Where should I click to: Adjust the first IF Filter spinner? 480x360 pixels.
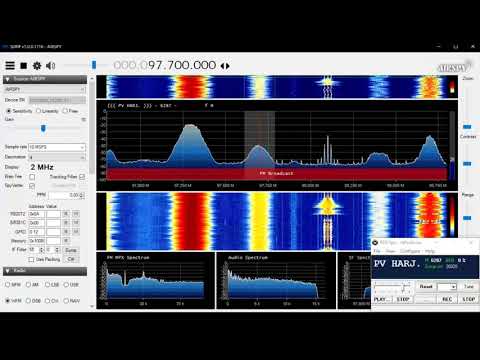42,250
